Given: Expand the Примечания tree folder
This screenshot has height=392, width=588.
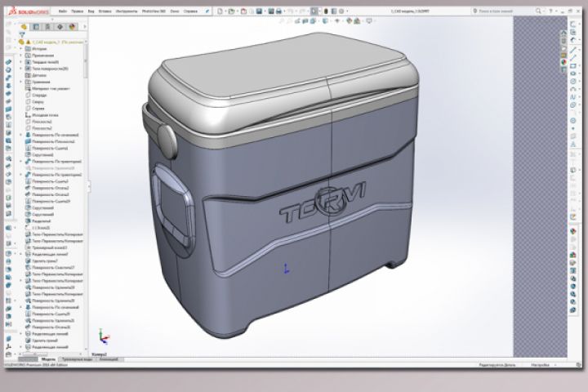Looking at the screenshot, I should [x=21, y=56].
